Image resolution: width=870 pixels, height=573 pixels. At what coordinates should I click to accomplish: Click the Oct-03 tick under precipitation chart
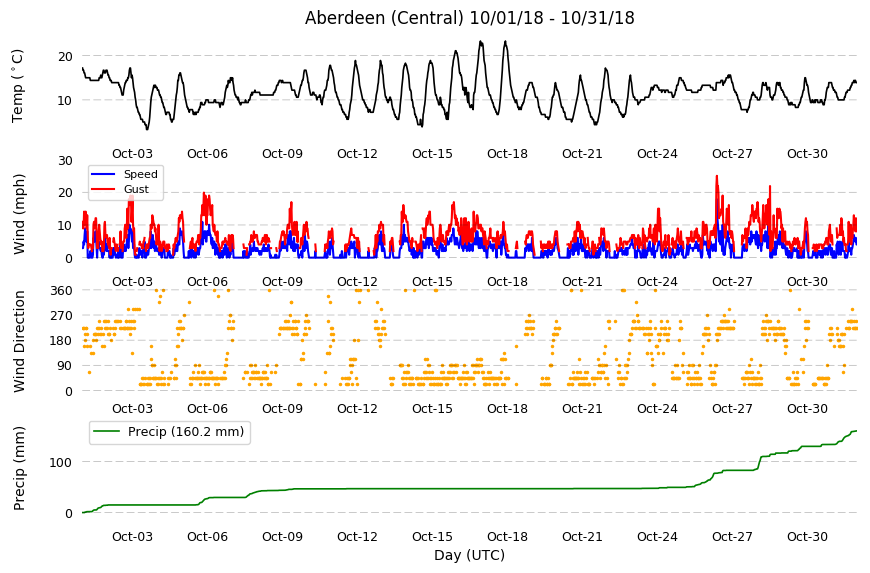click(x=132, y=536)
